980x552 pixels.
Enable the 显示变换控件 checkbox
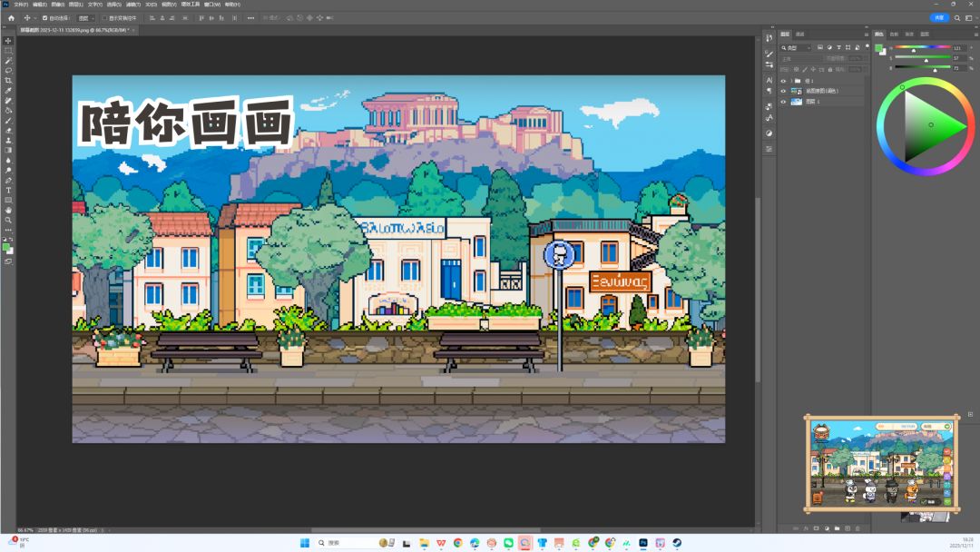[104, 17]
